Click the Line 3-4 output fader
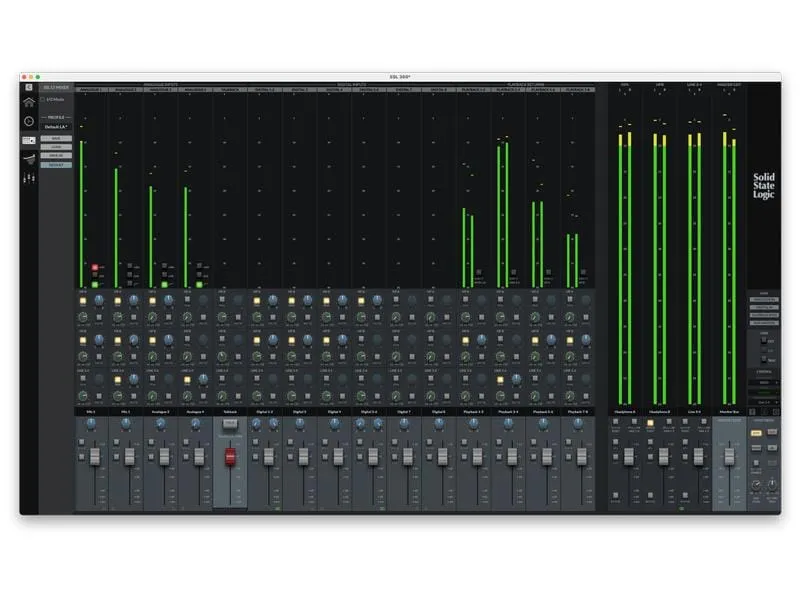Viewport: 800px width, 600px height. [x=698, y=456]
